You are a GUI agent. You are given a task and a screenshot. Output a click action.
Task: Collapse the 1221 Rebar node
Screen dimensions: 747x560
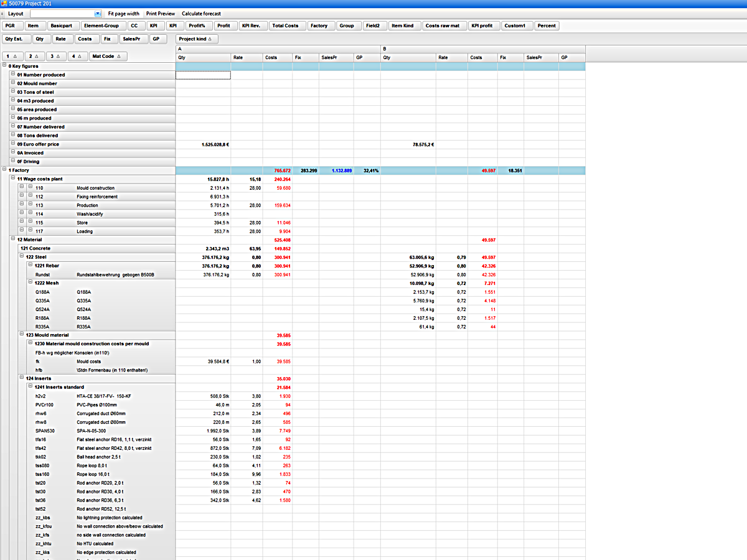click(31, 265)
